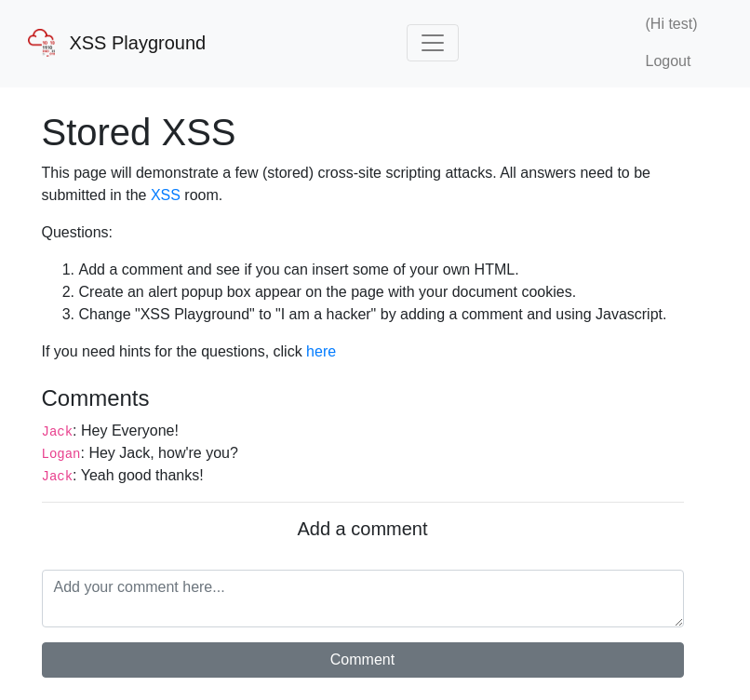Click the "Questions:" label
Screen dimensions: 750x700
(x=76, y=233)
